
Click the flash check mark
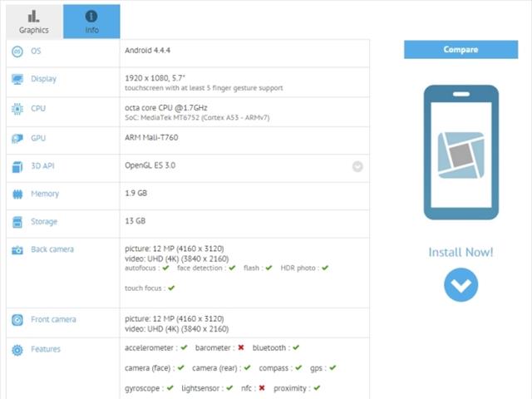tap(268, 268)
